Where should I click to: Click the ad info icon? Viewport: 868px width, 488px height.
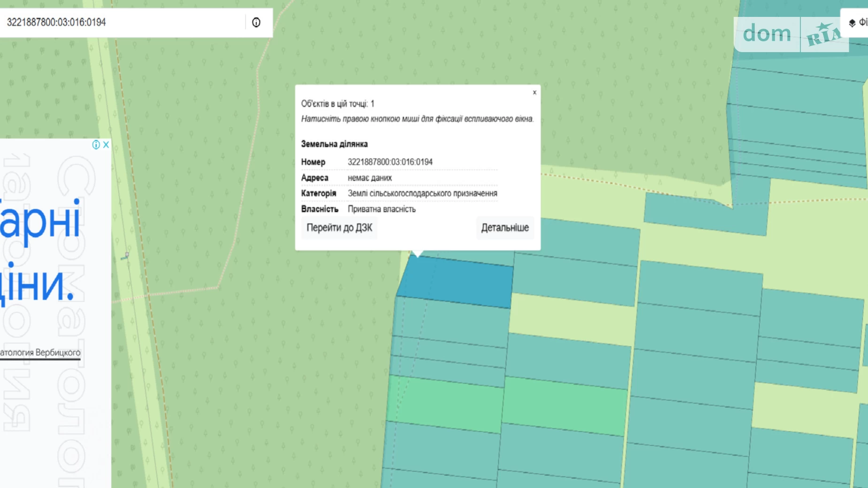96,145
